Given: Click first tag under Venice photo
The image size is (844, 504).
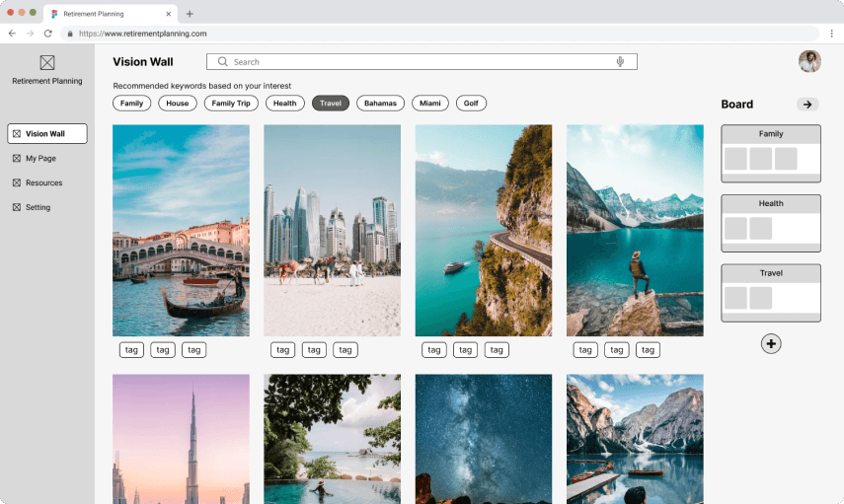Looking at the screenshot, I should (131, 350).
